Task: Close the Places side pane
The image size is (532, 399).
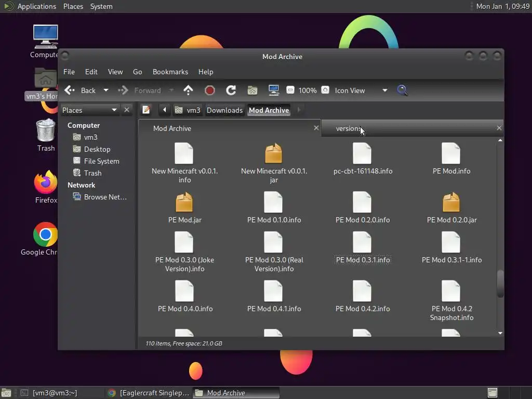Action: tap(127, 110)
